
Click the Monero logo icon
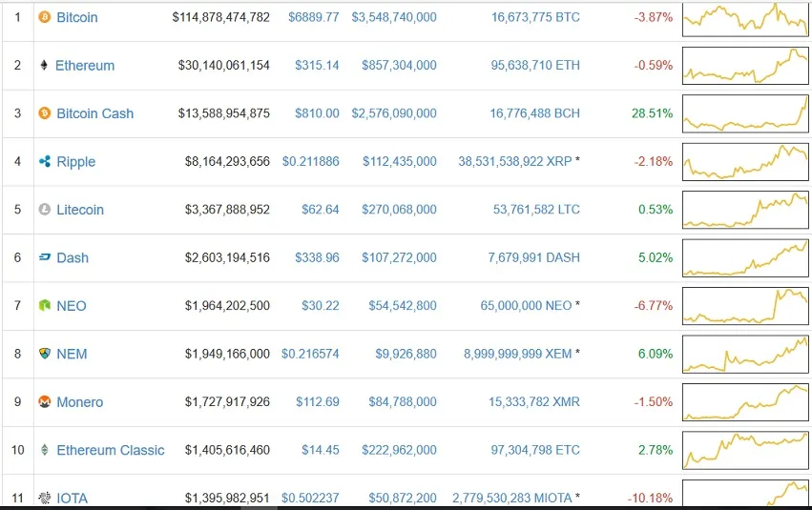point(45,402)
